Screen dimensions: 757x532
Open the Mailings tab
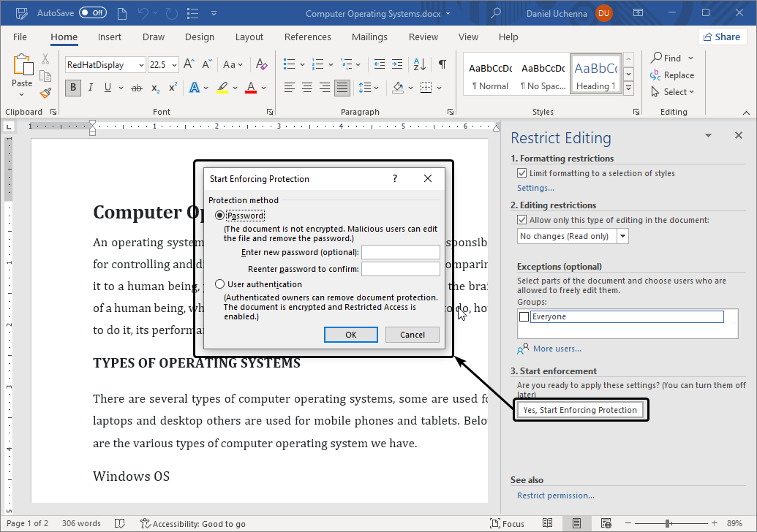coord(369,37)
